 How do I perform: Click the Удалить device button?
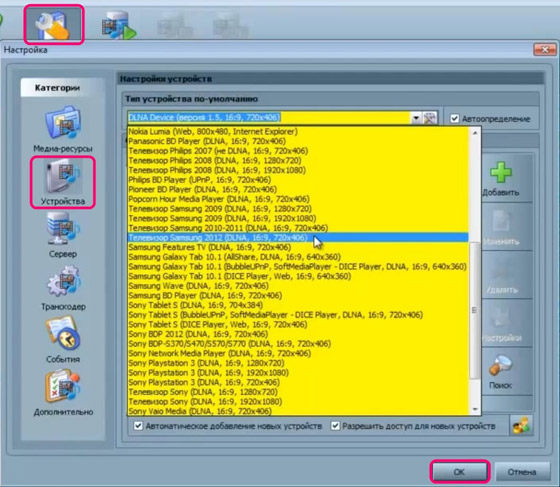click(x=501, y=275)
